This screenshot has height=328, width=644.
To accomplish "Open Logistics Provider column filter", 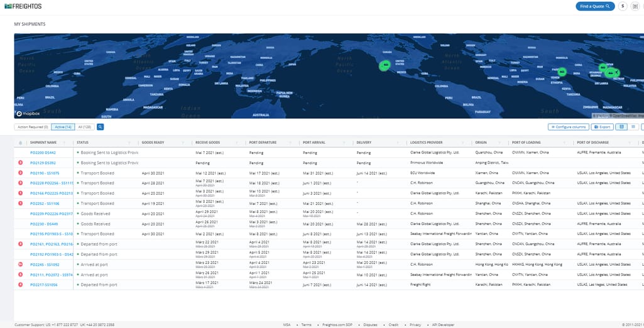I will point(463,143).
